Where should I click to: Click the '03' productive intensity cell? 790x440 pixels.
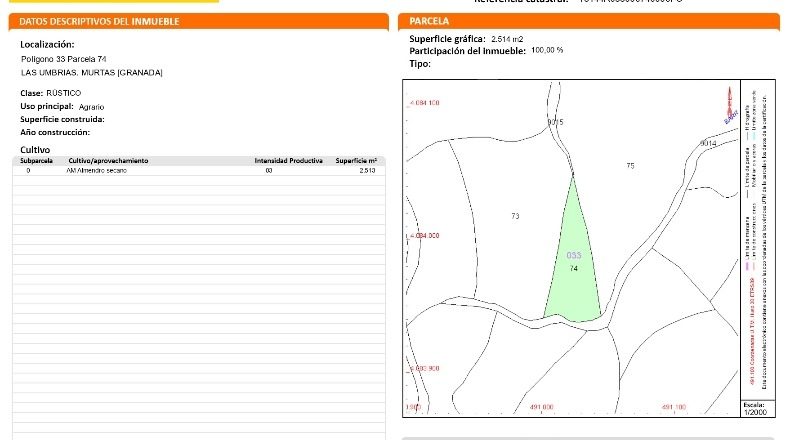pyautogui.click(x=269, y=171)
